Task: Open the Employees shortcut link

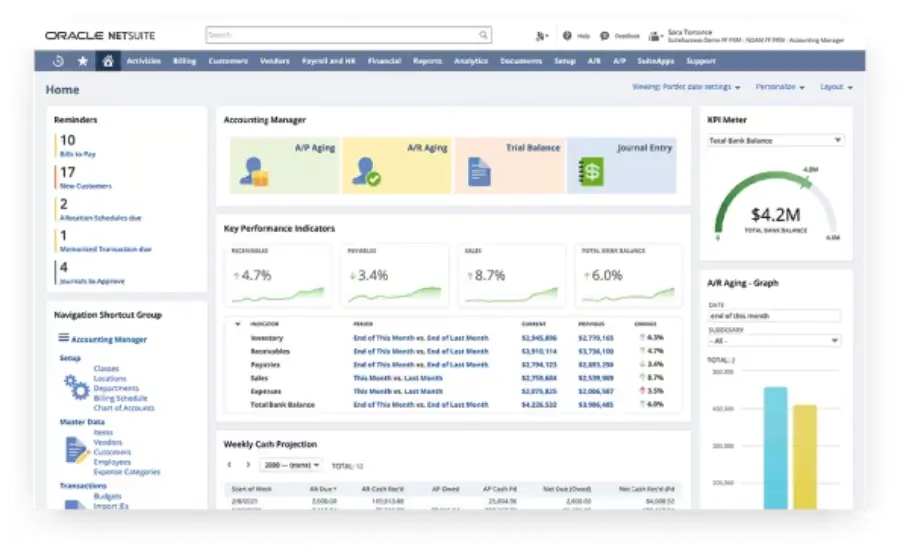Action: 112,462
